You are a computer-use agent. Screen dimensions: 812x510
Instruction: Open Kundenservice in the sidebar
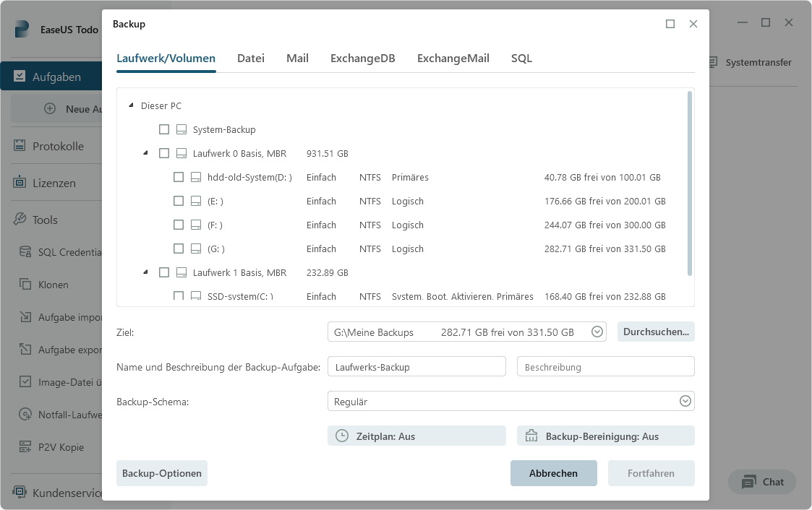click(x=57, y=493)
